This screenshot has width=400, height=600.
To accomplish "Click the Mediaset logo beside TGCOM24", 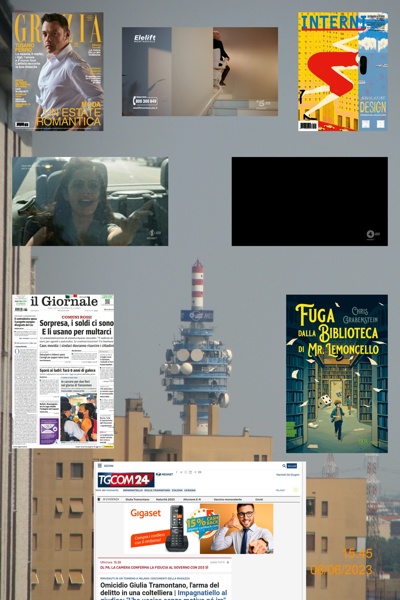I will tap(165, 474).
